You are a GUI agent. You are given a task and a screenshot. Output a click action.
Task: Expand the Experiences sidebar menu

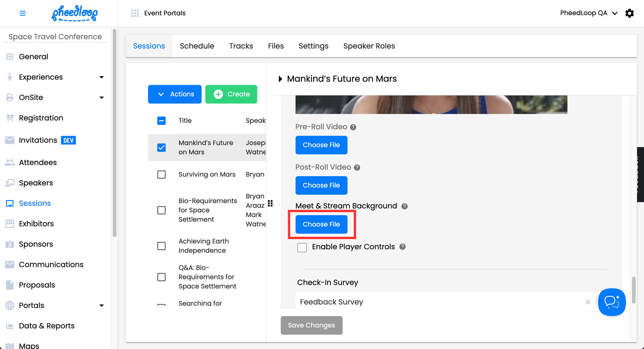[x=101, y=77]
